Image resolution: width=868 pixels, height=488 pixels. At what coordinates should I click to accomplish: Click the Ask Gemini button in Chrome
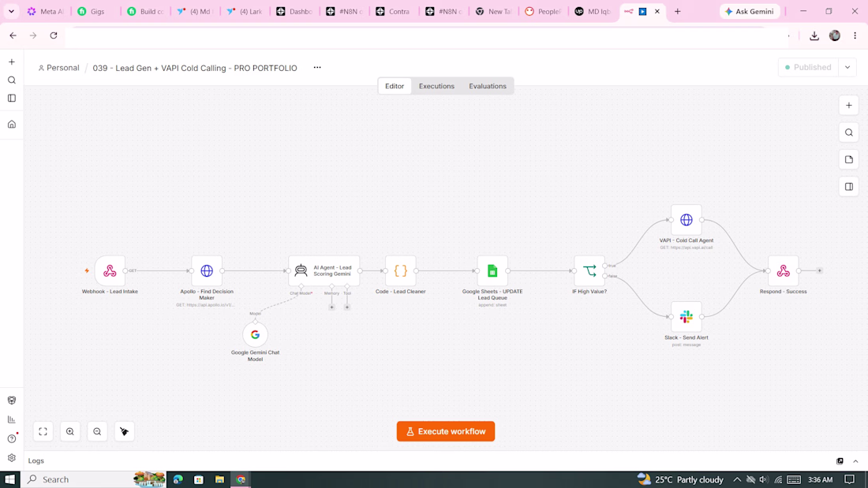coord(750,11)
